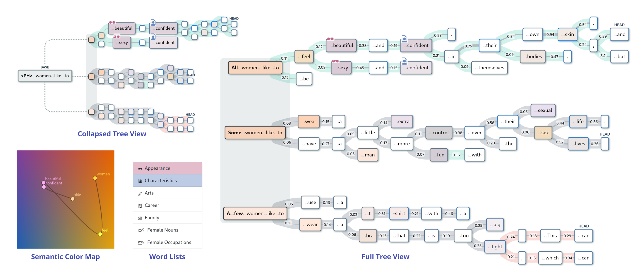Screen dimensions: 644x276
Task: Click the profile icon on collapsed-view 'sexy' branch 'confident'
Action: click(x=153, y=37)
